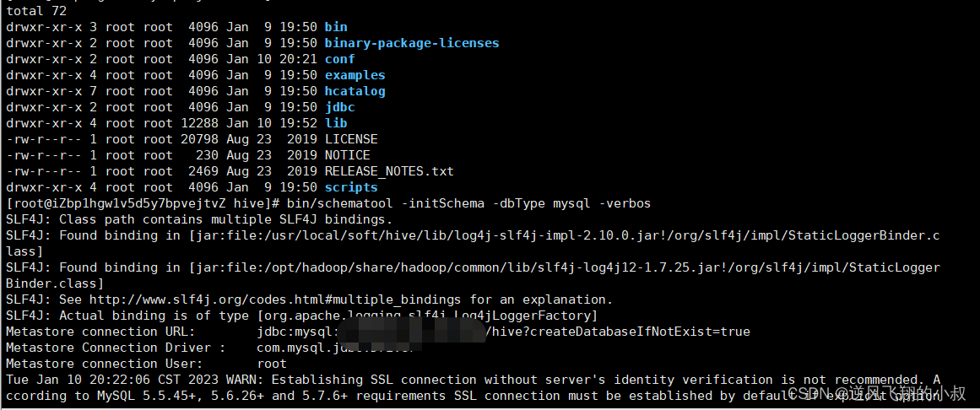Screen dimensions: 980x410
Task: Click the 'total 72' line
Action: coord(36,11)
